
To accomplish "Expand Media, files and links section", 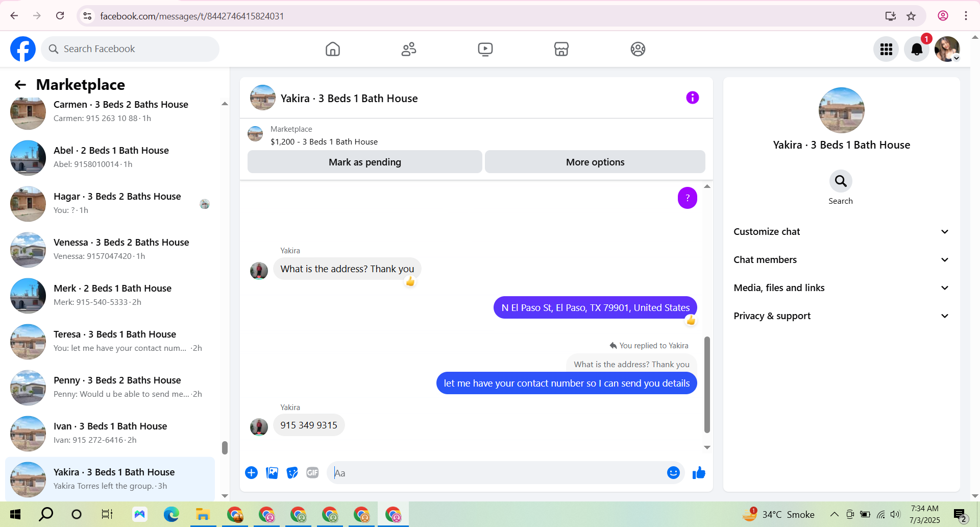I will pos(841,288).
